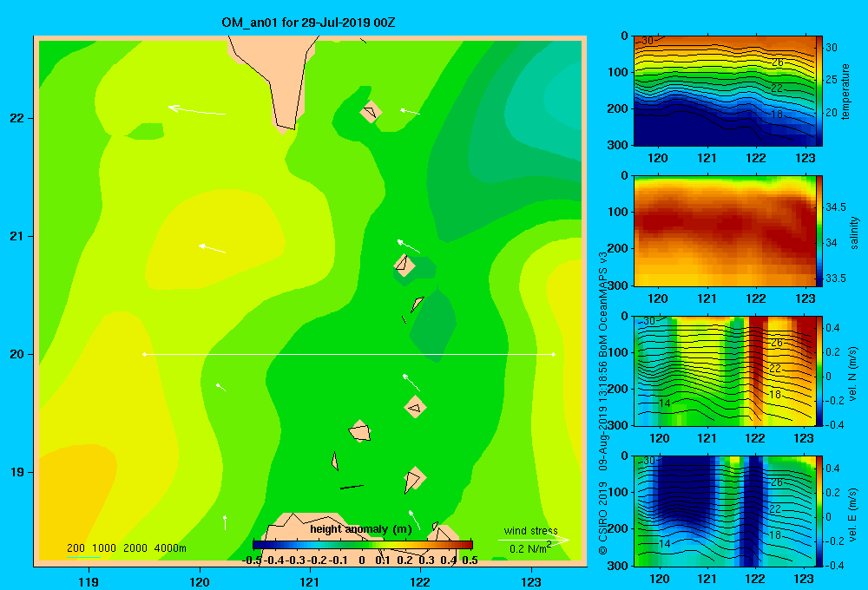Click the "14" contour label in vel. N plot

pyautogui.click(x=665, y=403)
